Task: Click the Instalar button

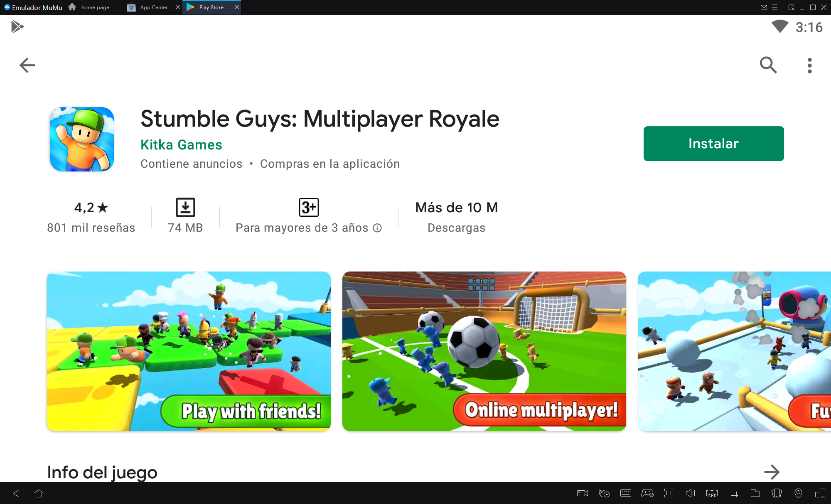Action: point(713,144)
